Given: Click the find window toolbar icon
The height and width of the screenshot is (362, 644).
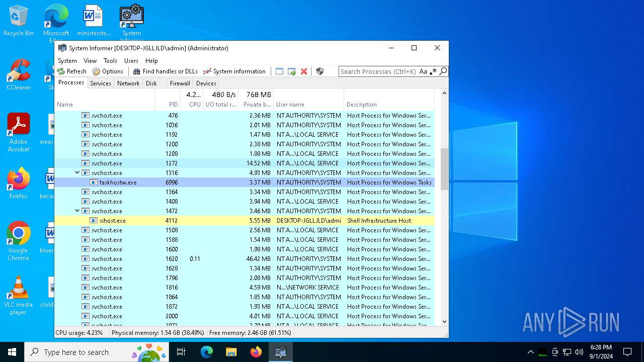Looking at the screenshot, I should pos(280,71).
